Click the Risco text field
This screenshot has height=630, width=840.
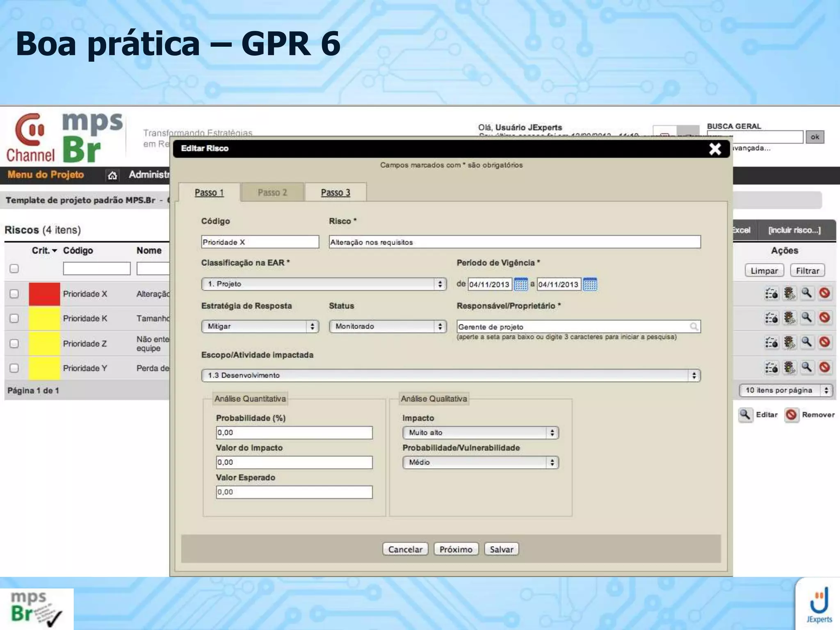515,242
